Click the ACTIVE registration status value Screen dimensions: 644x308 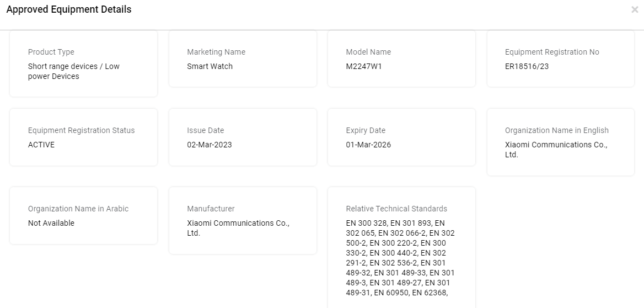click(x=41, y=145)
